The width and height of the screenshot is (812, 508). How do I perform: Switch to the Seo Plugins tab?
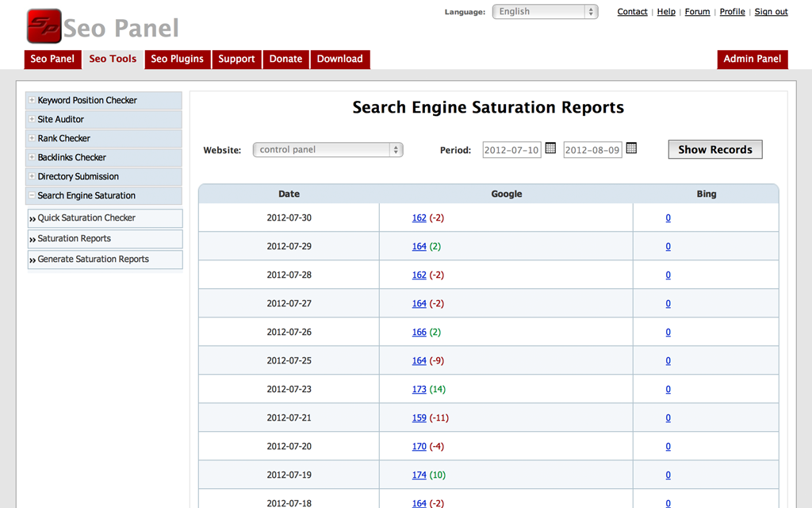coord(178,59)
